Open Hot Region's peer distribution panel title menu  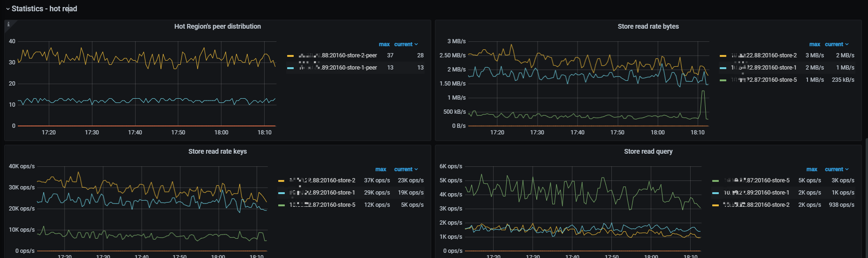coord(217,26)
